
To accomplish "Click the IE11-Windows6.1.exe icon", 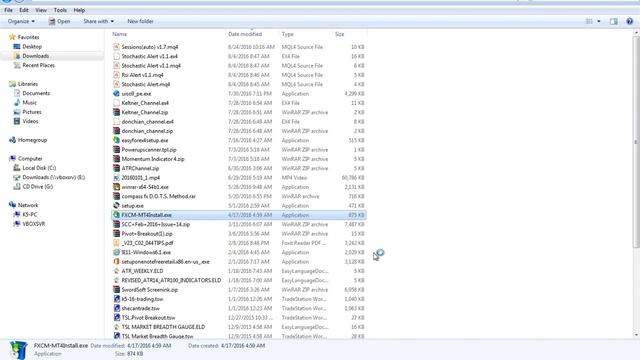I will tap(116, 252).
